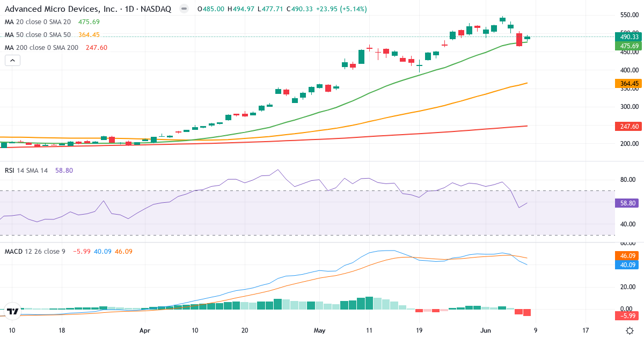Select the MA 200 close SMA 200 legend

point(56,48)
